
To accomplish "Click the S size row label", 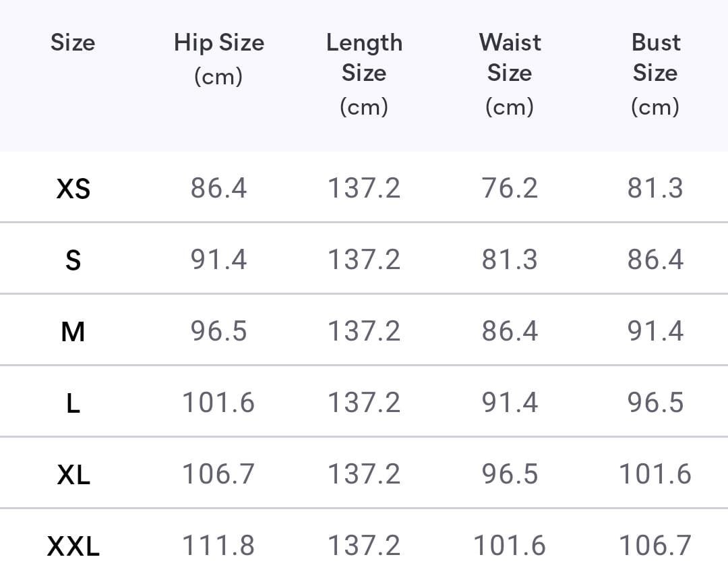I will click(x=73, y=260).
